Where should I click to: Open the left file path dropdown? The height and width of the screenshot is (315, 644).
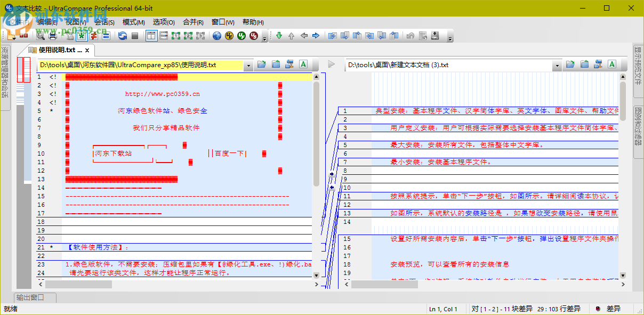248,64
